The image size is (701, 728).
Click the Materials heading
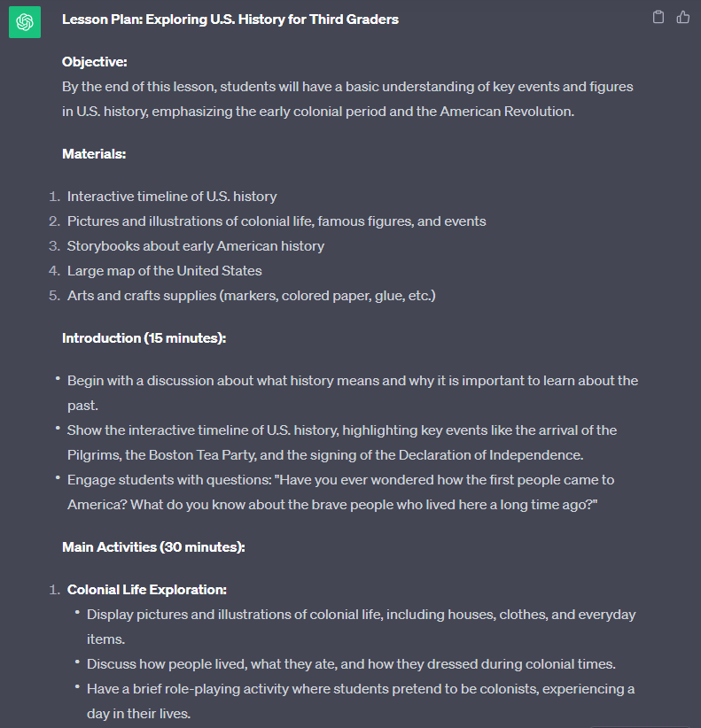pos(94,154)
